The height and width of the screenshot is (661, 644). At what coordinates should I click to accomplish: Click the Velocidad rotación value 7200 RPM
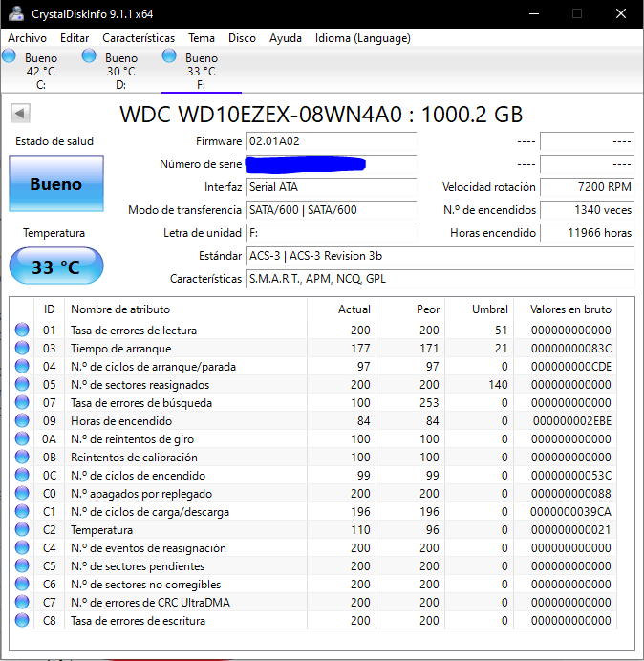(587, 187)
